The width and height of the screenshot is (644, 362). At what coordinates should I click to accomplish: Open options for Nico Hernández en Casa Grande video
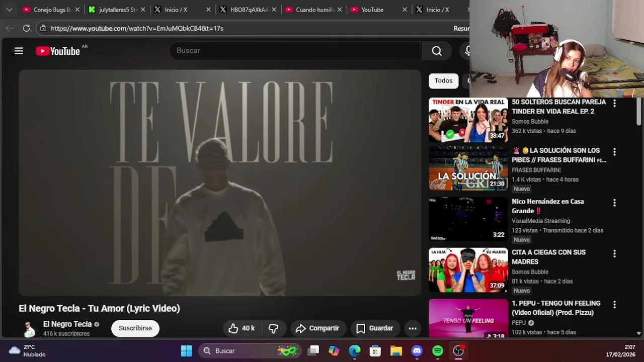tap(614, 203)
